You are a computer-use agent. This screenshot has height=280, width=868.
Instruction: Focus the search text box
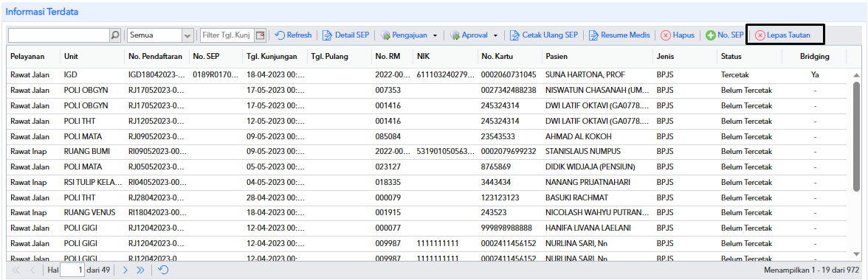click(59, 35)
